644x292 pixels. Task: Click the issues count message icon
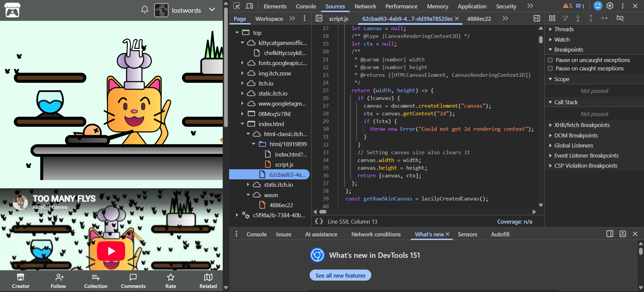click(x=580, y=6)
